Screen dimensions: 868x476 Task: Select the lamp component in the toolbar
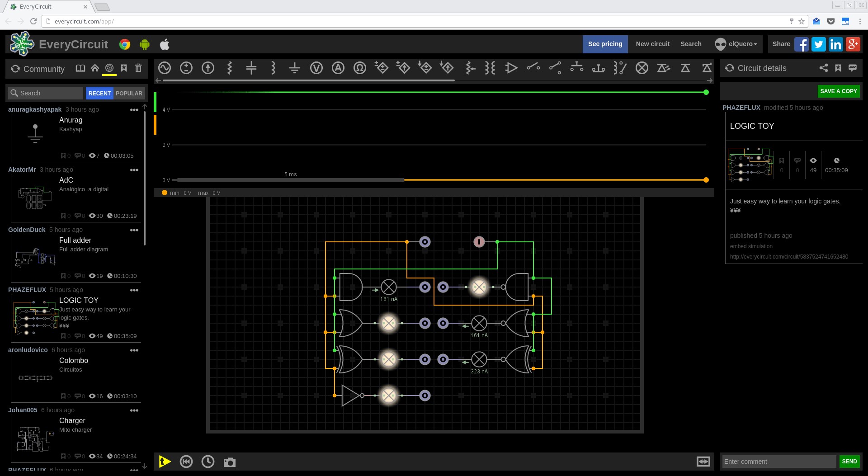coord(642,68)
